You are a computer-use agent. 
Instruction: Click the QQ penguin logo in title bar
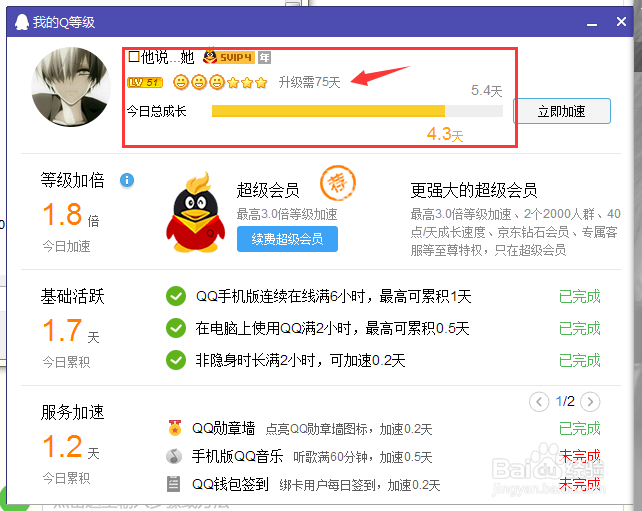[x=21, y=22]
